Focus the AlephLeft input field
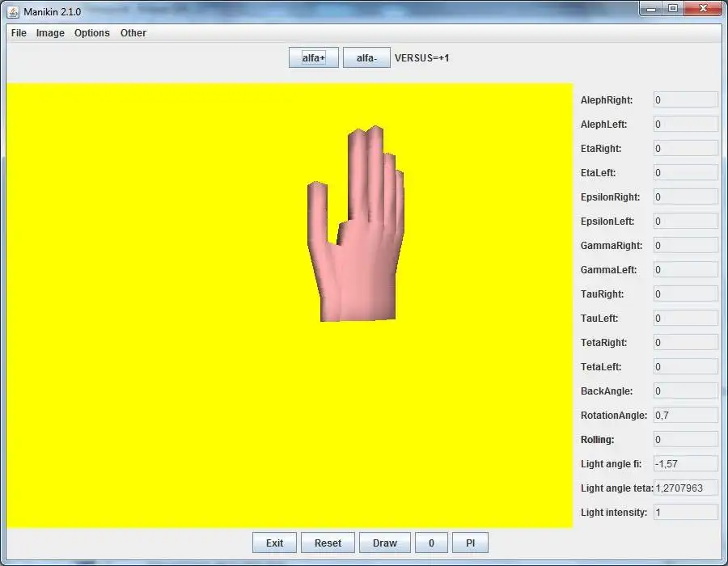 [x=686, y=125]
